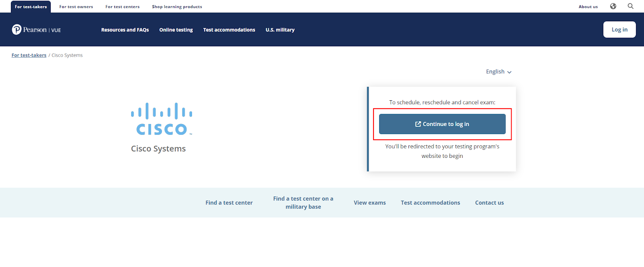
Task: Click the Pearson VUE logo
Action: [x=36, y=30]
